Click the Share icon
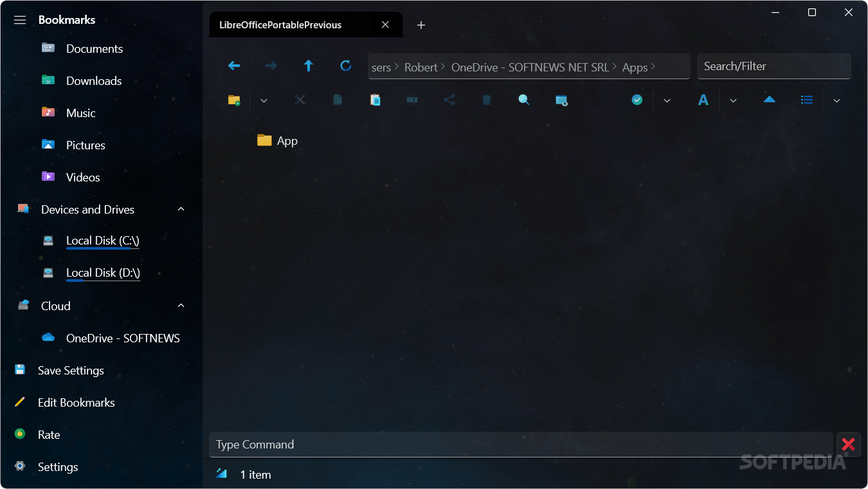868x489 pixels. (449, 100)
